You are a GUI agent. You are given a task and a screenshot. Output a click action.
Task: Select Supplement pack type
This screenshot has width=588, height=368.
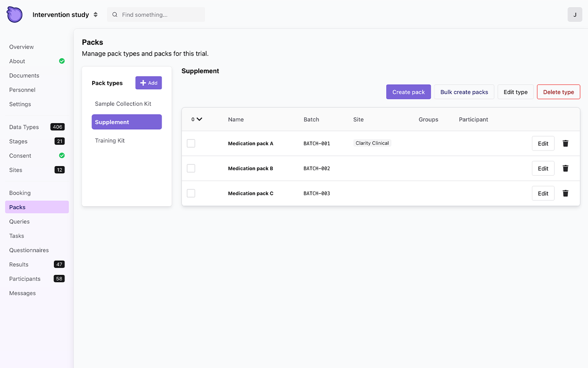(127, 122)
